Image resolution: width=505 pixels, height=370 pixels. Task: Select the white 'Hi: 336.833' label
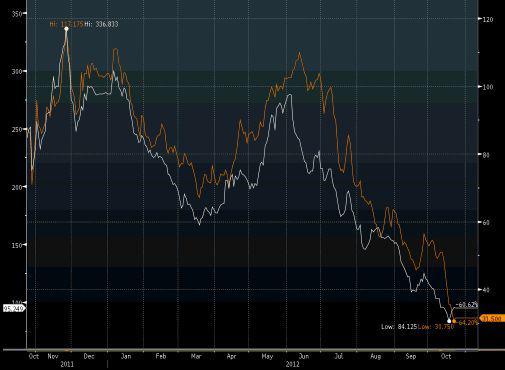[101, 24]
